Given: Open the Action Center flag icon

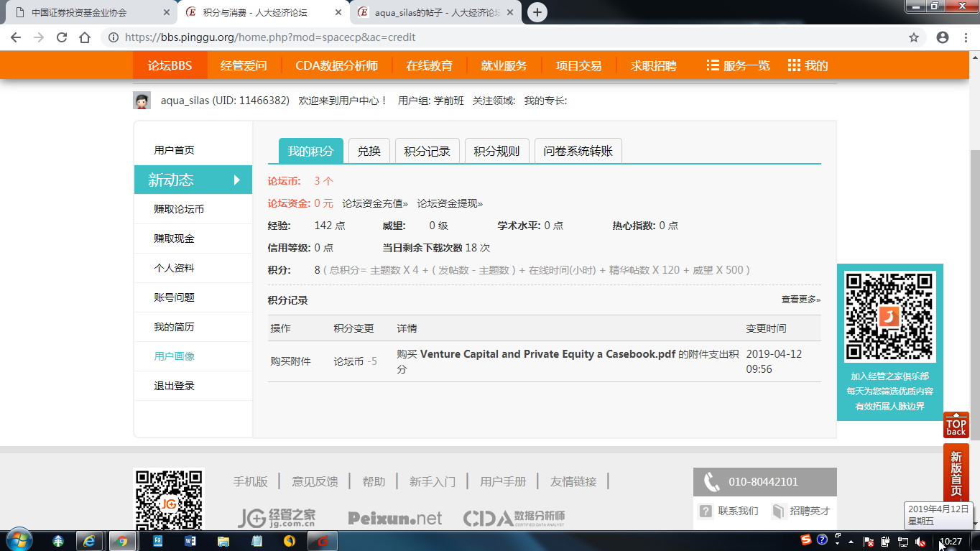Looking at the screenshot, I should click(868, 541).
